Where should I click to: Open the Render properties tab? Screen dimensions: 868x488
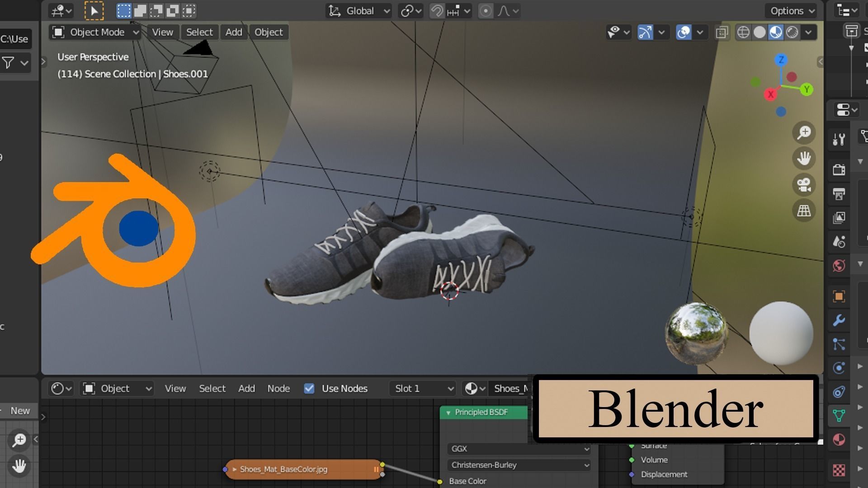(839, 169)
